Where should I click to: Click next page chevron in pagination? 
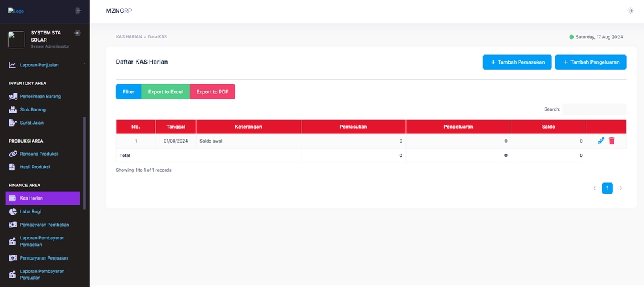point(621,188)
